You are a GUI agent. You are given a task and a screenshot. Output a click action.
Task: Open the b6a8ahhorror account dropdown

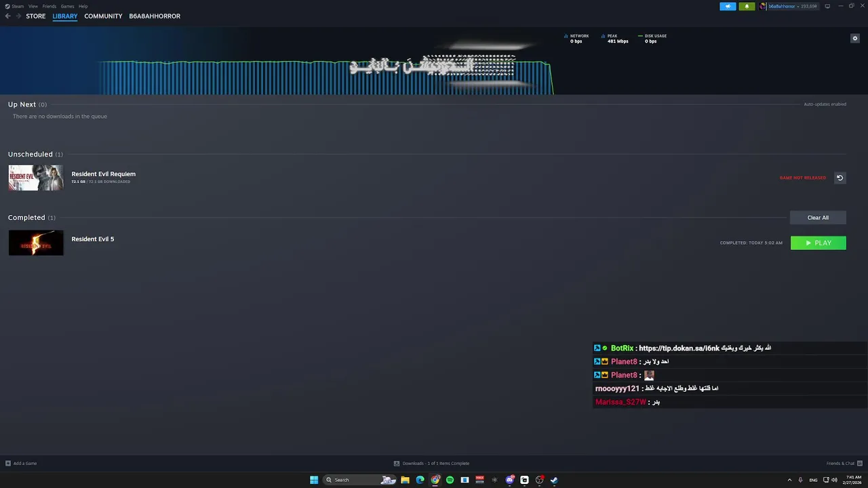click(788, 6)
